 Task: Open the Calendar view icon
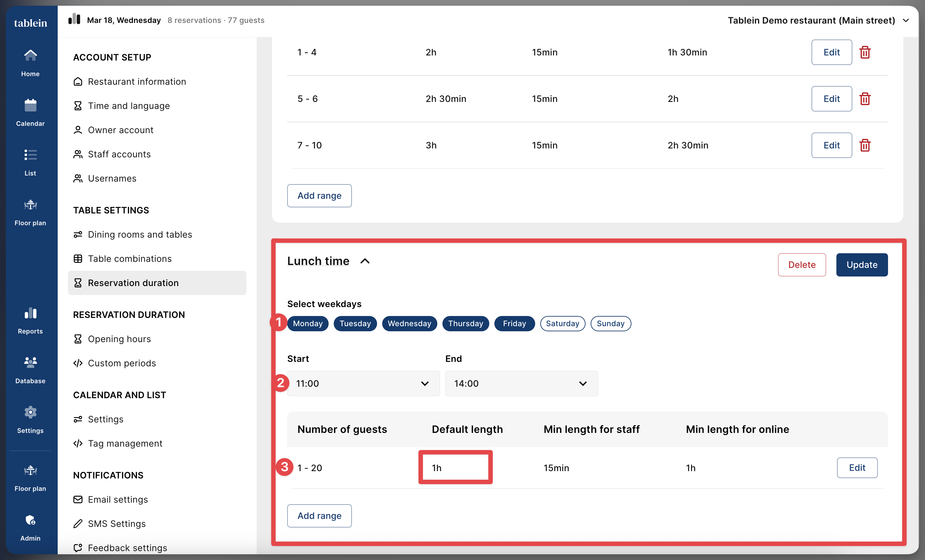pos(30,105)
